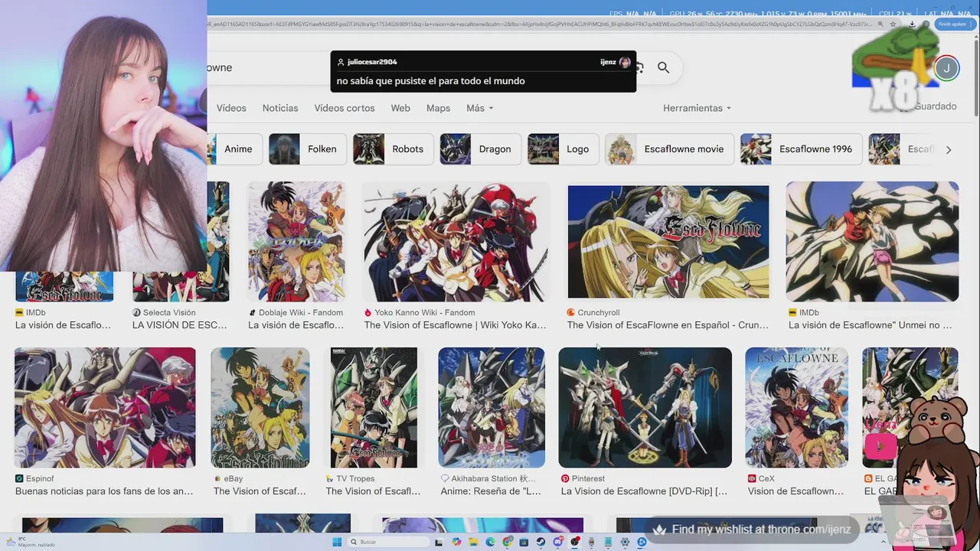Open the Espinof image thumbnail
Viewport: 980px width, 551px height.
pos(105,407)
